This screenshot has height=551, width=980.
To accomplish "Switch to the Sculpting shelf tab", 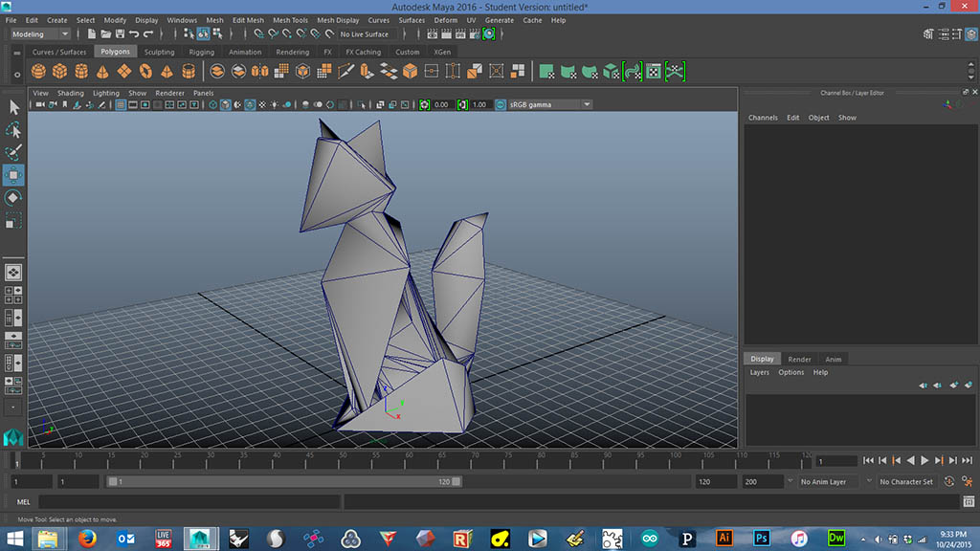I will point(159,52).
